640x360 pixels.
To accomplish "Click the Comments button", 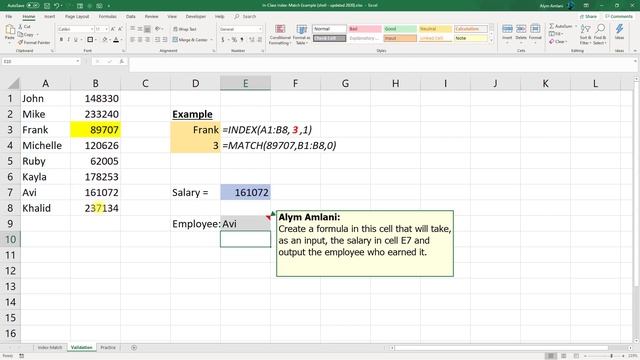I will coord(619,16).
